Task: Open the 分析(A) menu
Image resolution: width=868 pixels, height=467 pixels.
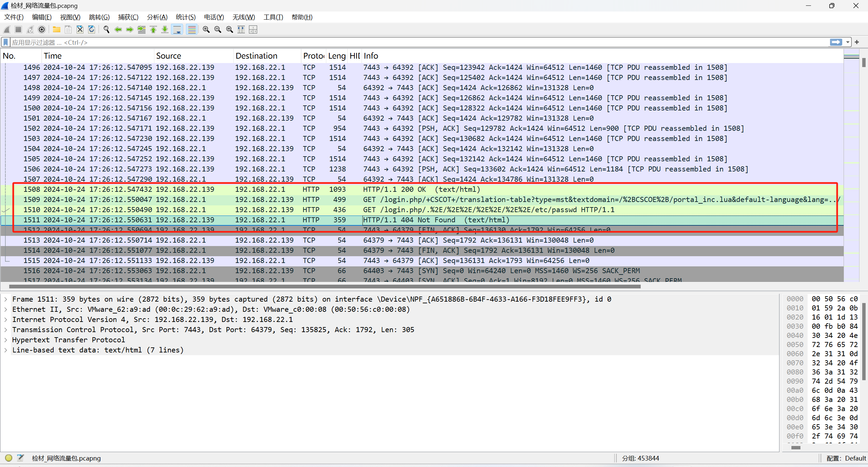Action: (157, 17)
